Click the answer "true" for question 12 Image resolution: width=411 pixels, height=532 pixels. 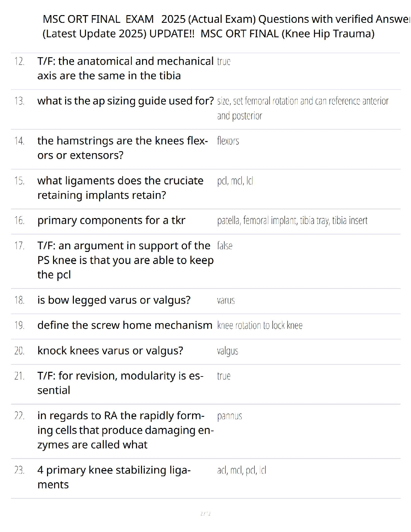(x=224, y=61)
